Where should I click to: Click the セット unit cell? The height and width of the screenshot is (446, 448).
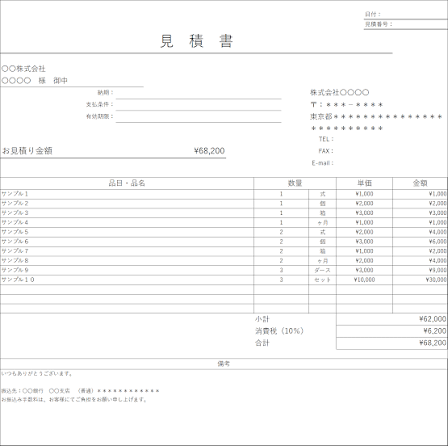point(322,280)
